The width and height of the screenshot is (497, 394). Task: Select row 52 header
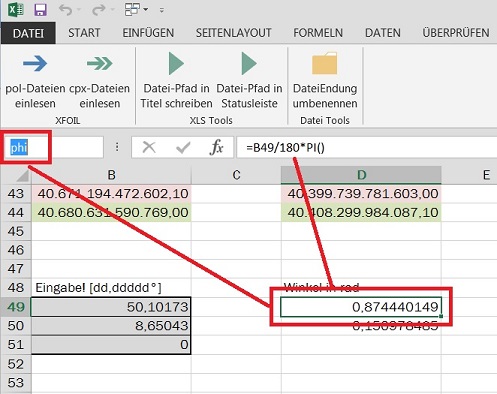16,364
